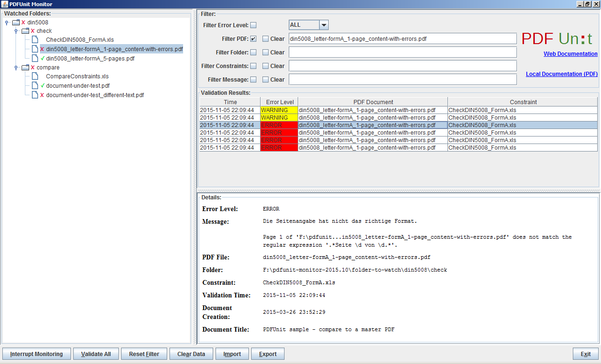Collapse the din5008 tree node
The image size is (601, 364).
pyautogui.click(x=7, y=22)
